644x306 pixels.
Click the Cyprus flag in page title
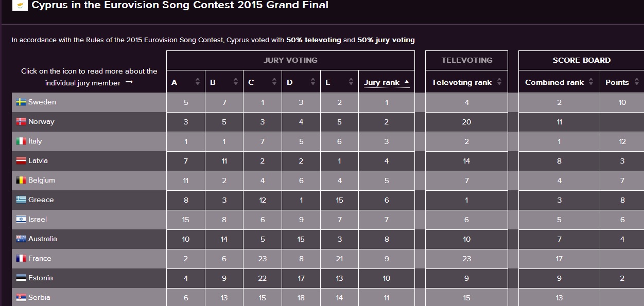click(20, 6)
